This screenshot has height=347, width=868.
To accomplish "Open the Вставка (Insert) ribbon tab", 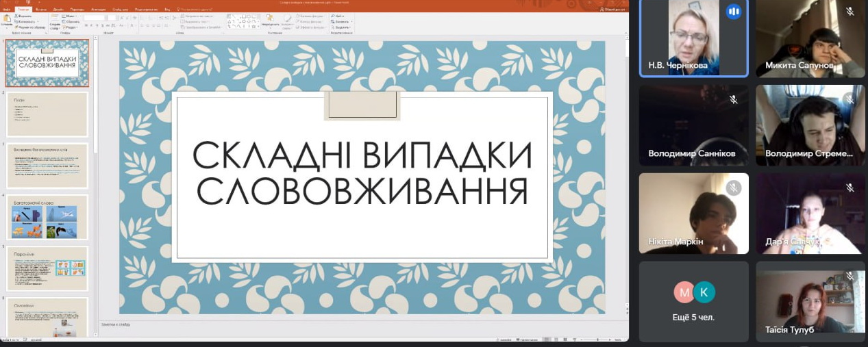I will 41,9.
